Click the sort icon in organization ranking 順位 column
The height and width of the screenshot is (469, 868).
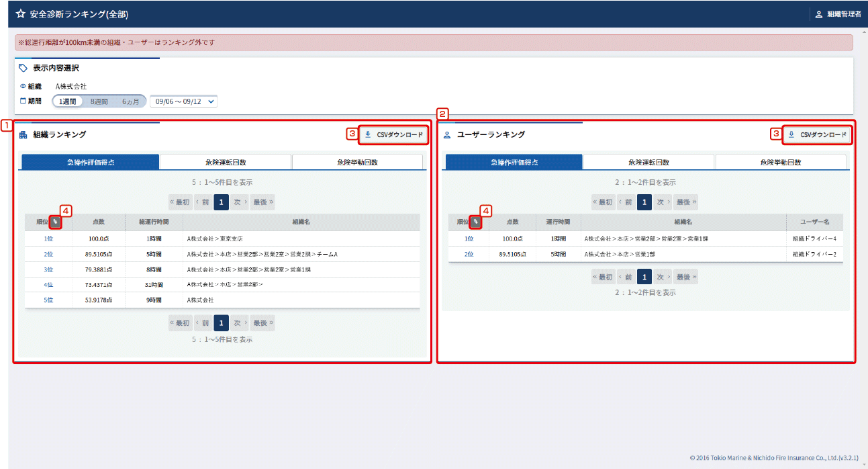pyautogui.click(x=55, y=222)
